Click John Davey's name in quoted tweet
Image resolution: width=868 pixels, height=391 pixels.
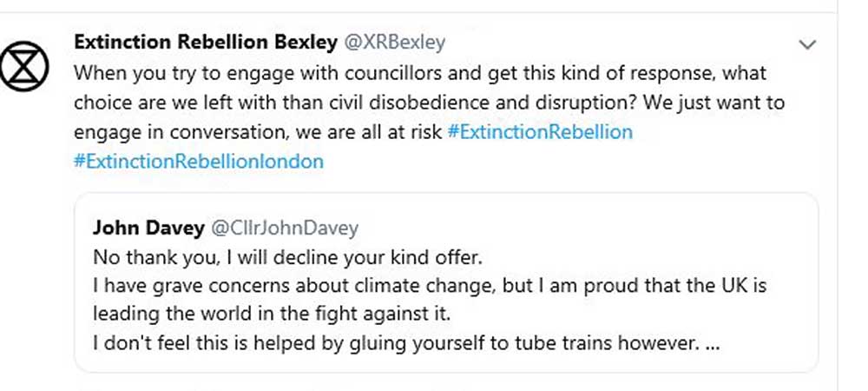148,229
